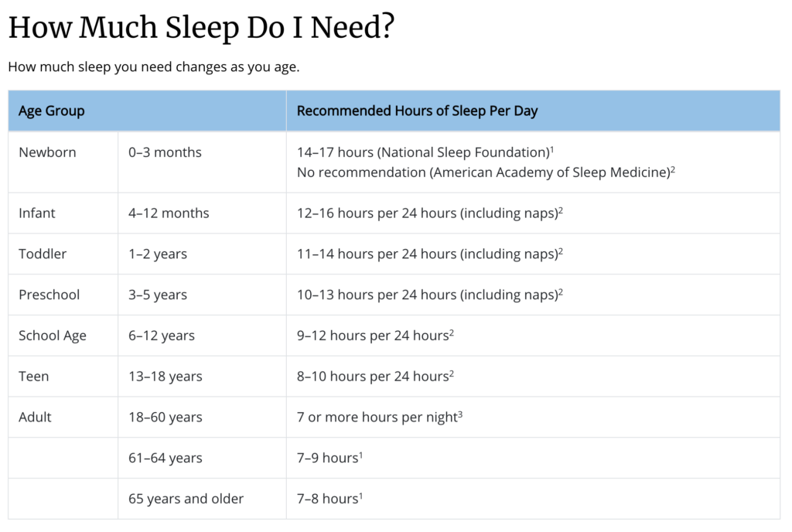The height and width of the screenshot is (532, 792).
Task: Open footnote 1 after National Sleep Foundation
Action: (x=551, y=148)
